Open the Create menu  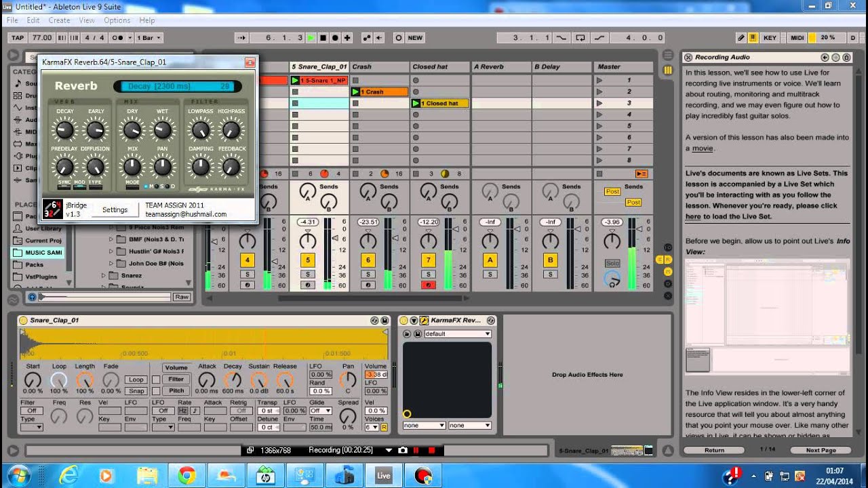tap(59, 20)
